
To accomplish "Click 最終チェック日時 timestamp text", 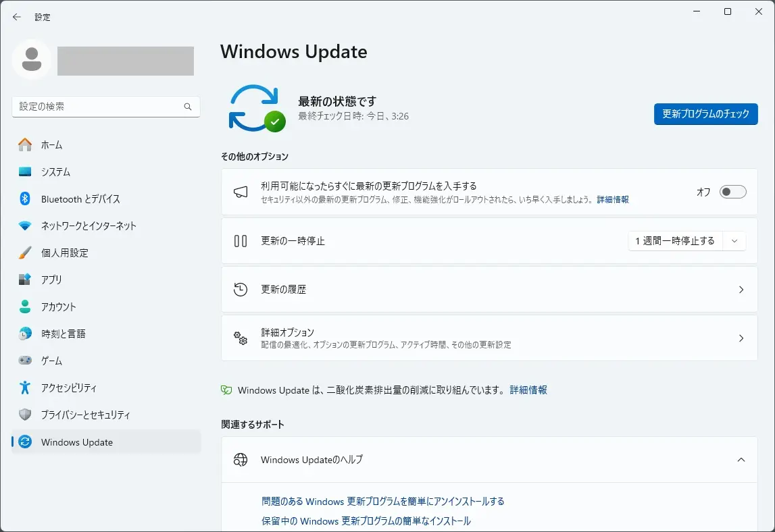I will (353, 116).
